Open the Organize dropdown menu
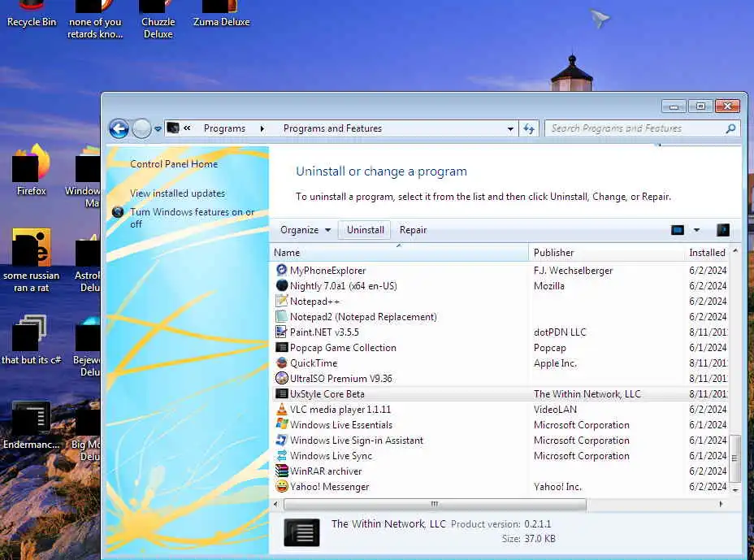 point(305,230)
